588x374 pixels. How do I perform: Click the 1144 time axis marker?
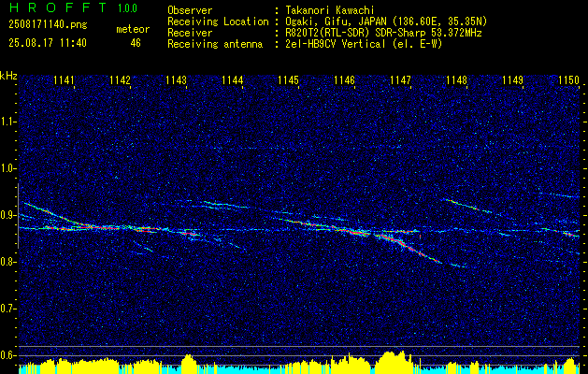pos(233,80)
